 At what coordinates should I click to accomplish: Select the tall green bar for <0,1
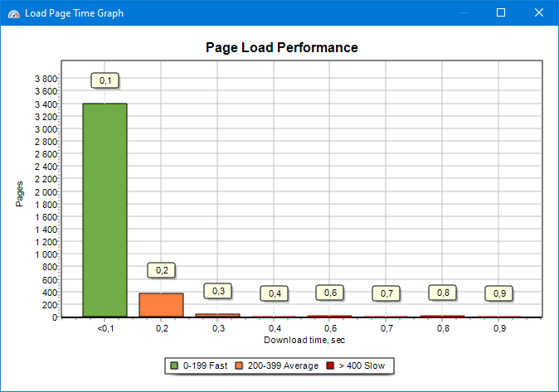[x=105, y=210]
